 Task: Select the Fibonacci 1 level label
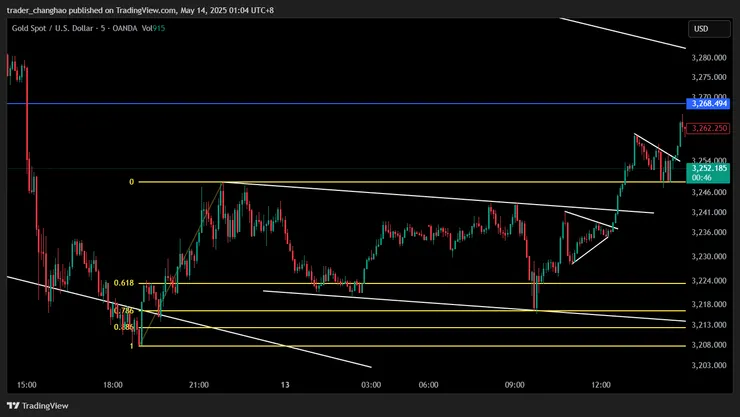(x=132, y=346)
